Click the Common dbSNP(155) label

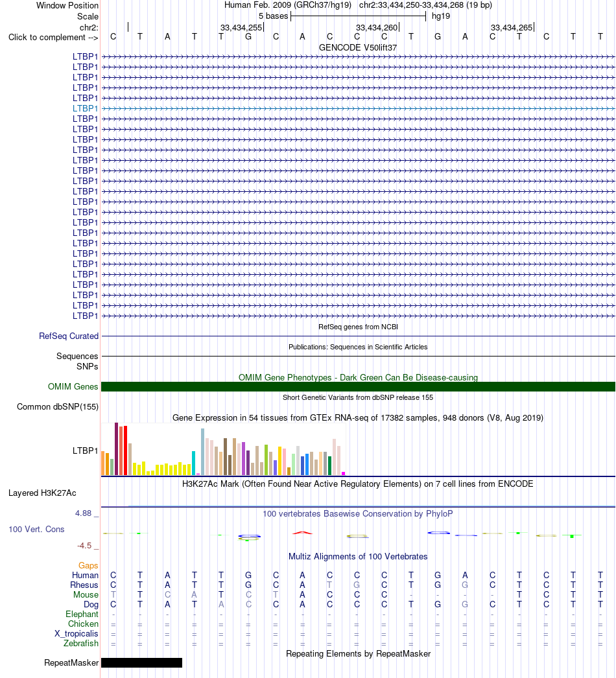(58, 407)
